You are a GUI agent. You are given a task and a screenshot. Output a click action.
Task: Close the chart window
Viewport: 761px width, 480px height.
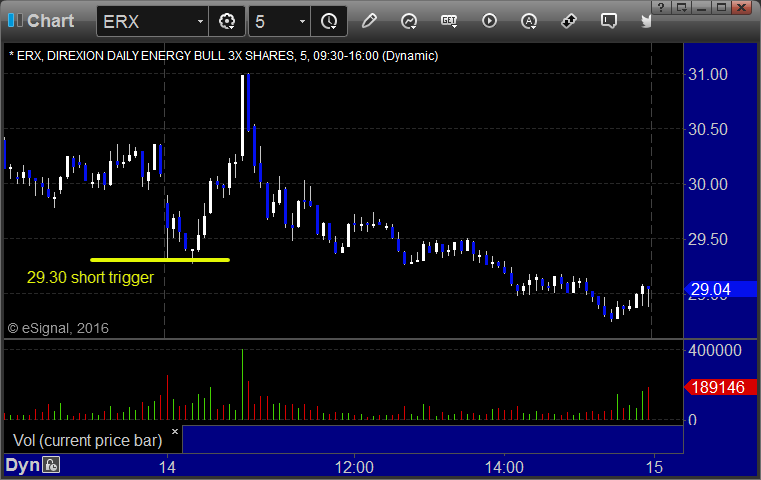(x=742, y=7)
